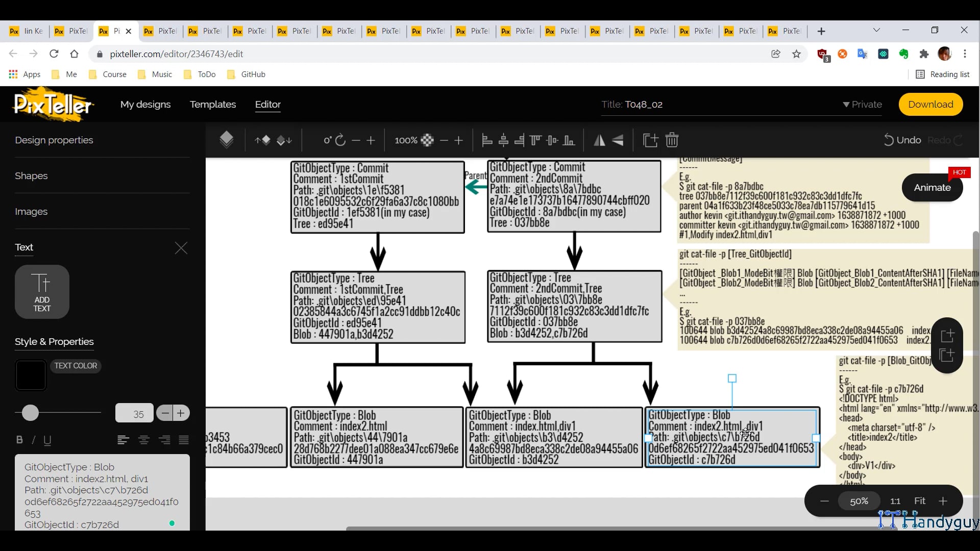The width and height of the screenshot is (980, 551).
Task: Click the Duplicate layer icon
Action: 650,140
